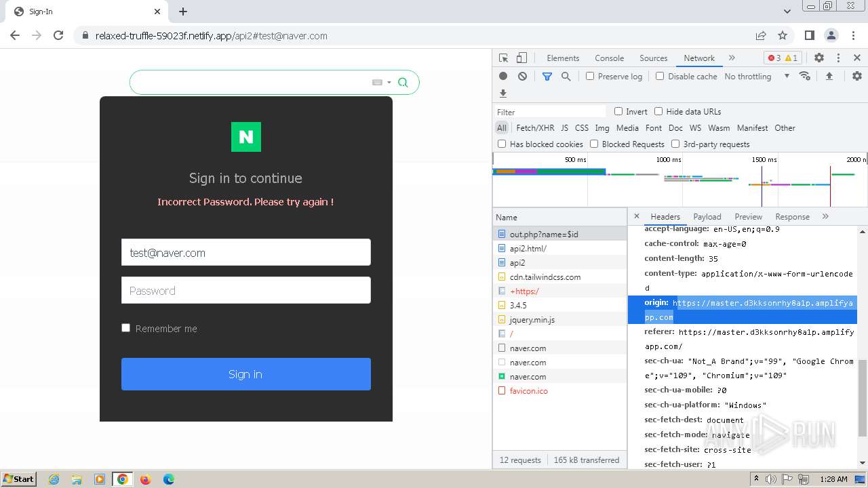Clear the network log

(522, 77)
